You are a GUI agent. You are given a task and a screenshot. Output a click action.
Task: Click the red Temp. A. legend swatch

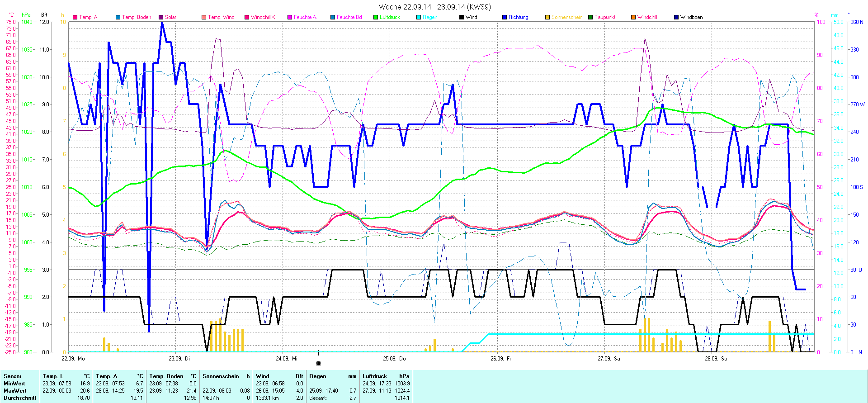tap(75, 17)
